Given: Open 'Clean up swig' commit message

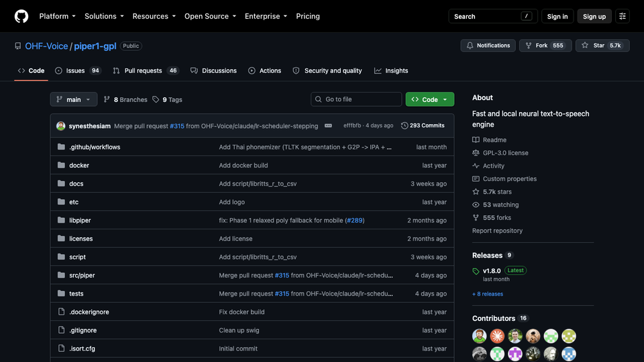Looking at the screenshot, I should tap(239, 330).
